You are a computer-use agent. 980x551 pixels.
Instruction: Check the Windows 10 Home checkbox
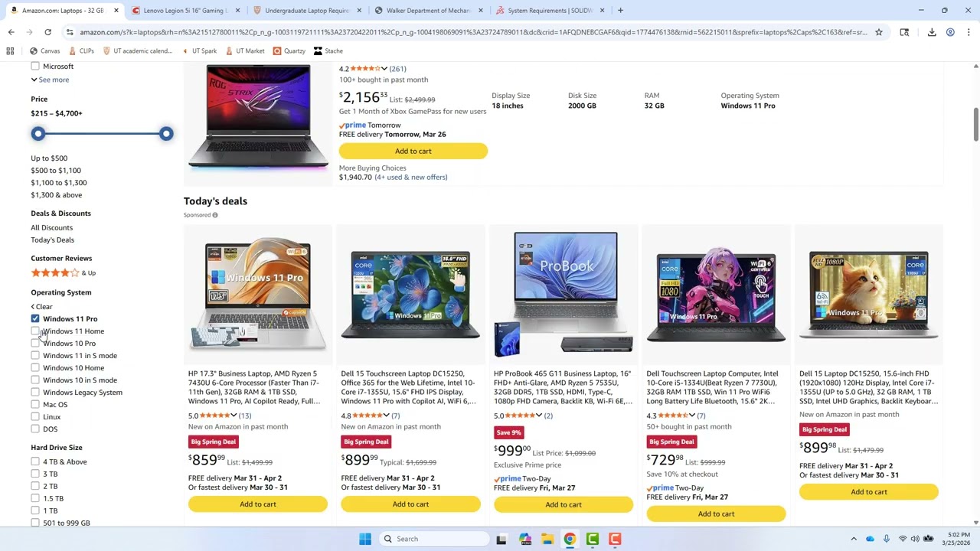click(35, 368)
